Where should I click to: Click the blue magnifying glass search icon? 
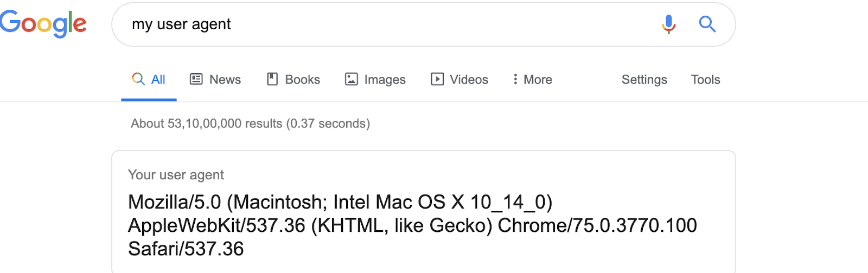point(707,24)
